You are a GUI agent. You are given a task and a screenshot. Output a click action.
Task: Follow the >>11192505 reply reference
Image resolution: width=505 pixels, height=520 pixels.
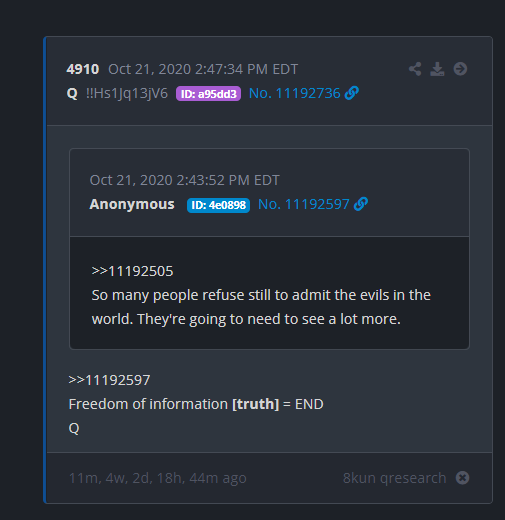[x=132, y=271]
